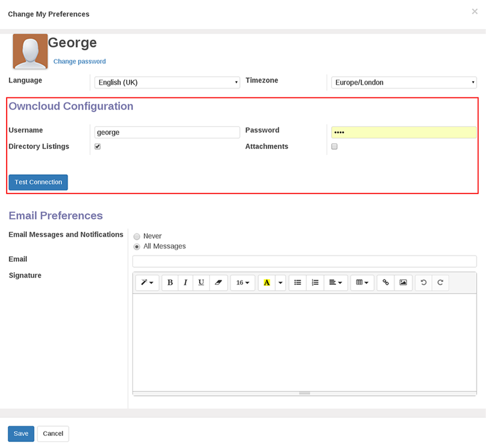Insert an ordered numbered list
486x448 pixels.
point(315,283)
